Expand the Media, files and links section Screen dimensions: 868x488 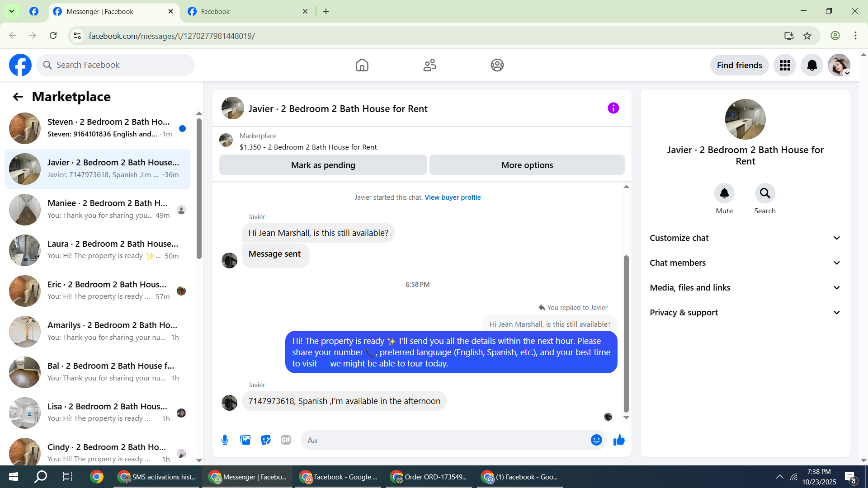[745, 288]
